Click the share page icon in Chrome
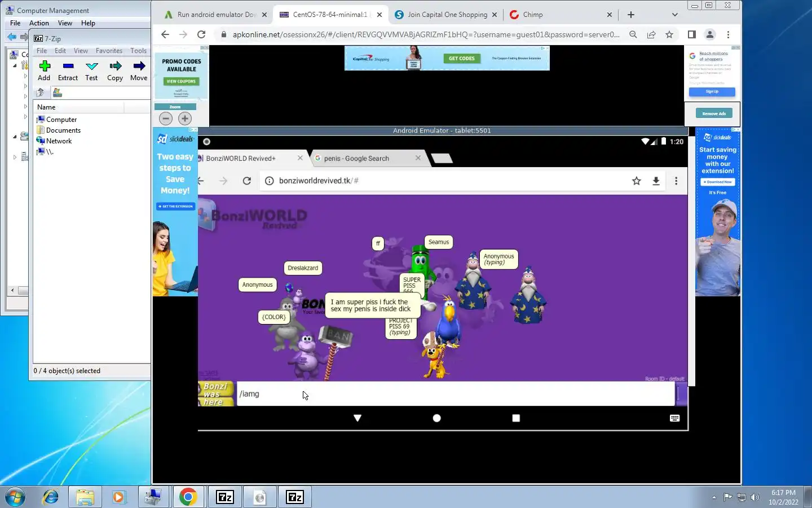This screenshot has width=812, height=508. [651, 34]
